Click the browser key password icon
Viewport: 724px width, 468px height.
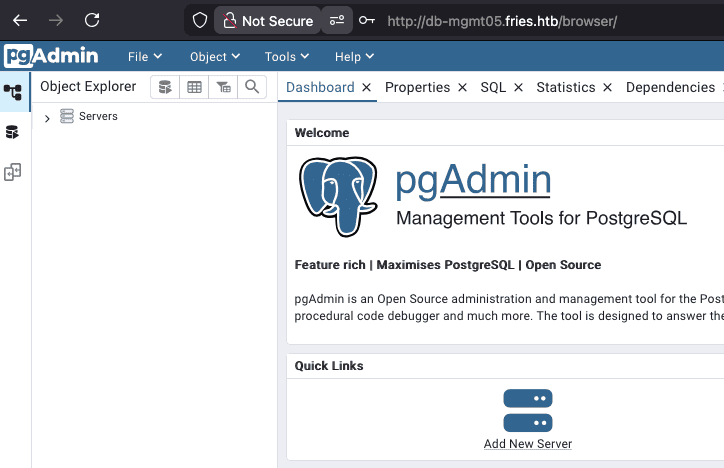[x=367, y=20]
